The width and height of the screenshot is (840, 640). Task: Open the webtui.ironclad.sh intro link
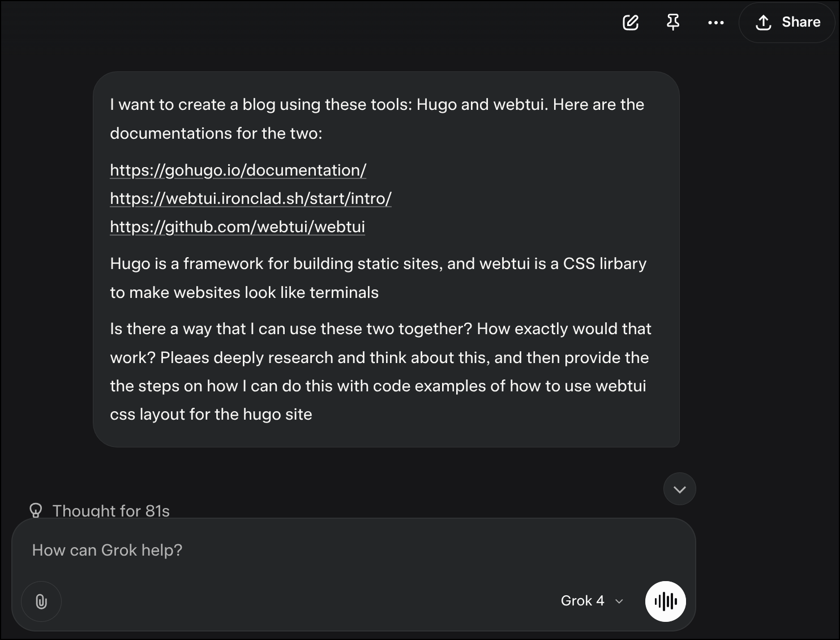pos(250,198)
